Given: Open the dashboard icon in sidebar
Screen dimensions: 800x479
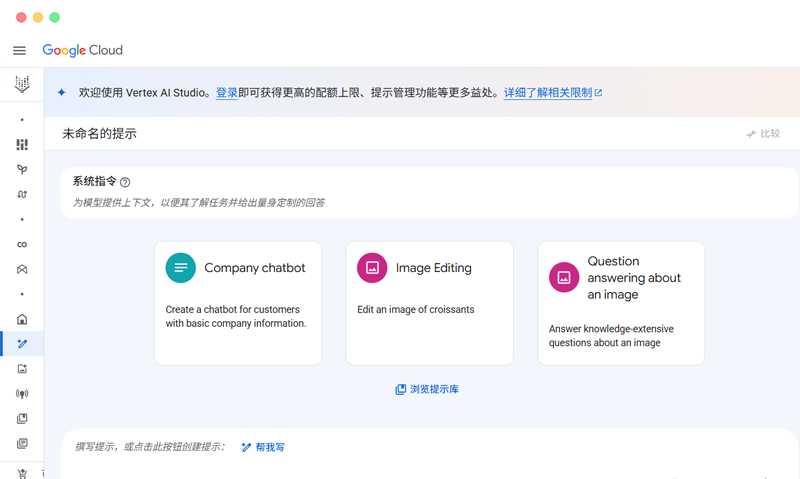Looking at the screenshot, I should (x=22, y=145).
